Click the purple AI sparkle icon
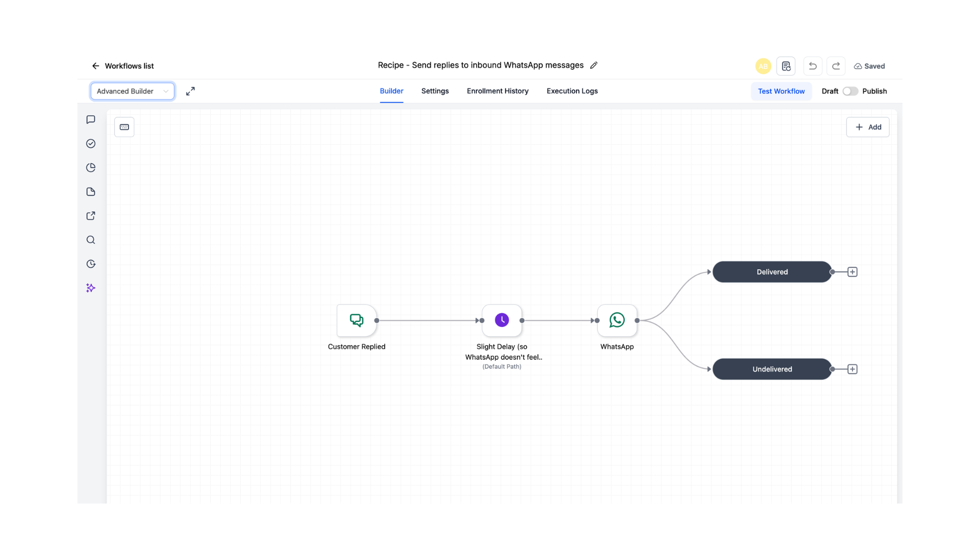This screenshot has height=551, width=980. pyautogui.click(x=91, y=288)
